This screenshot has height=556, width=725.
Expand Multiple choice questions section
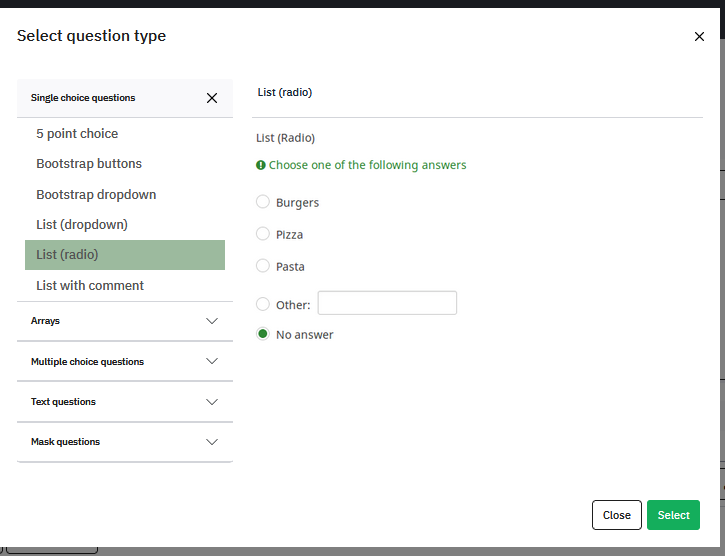point(125,362)
